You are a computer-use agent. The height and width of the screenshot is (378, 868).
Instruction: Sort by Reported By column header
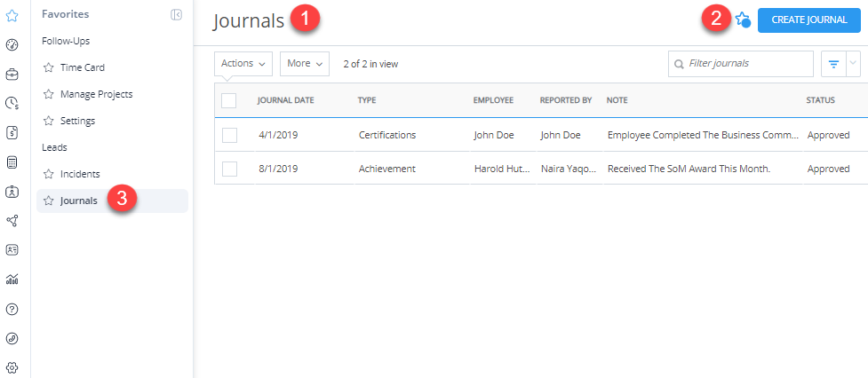click(x=566, y=100)
